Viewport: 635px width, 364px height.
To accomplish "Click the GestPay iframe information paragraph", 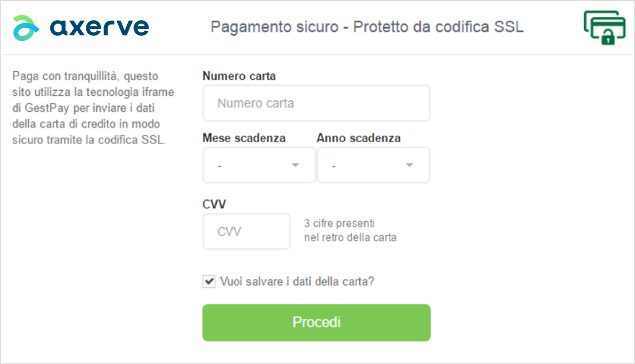I will 93,108.
